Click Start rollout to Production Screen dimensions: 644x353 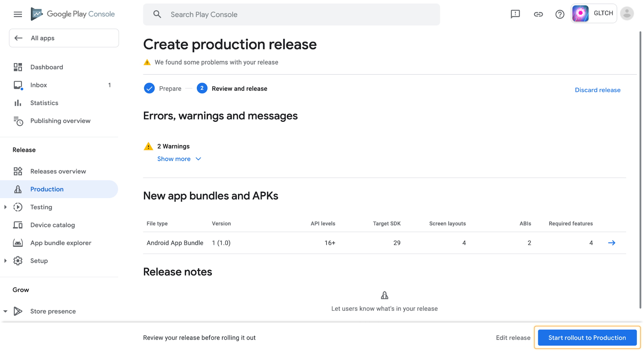tap(587, 338)
